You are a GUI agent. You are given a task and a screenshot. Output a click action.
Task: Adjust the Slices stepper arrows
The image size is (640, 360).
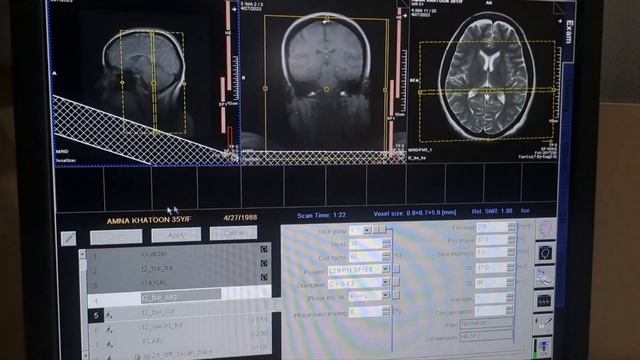[x=386, y=244]
